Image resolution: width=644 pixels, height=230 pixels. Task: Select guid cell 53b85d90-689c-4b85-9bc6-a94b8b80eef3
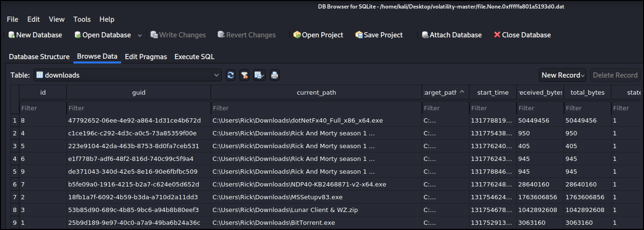pyautogui.click(x=139, y=210)
